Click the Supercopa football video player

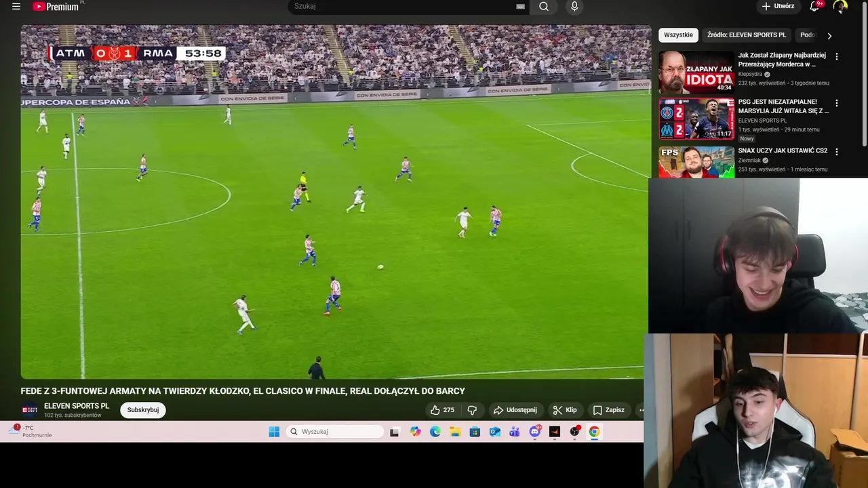click(x=336, y=202)
